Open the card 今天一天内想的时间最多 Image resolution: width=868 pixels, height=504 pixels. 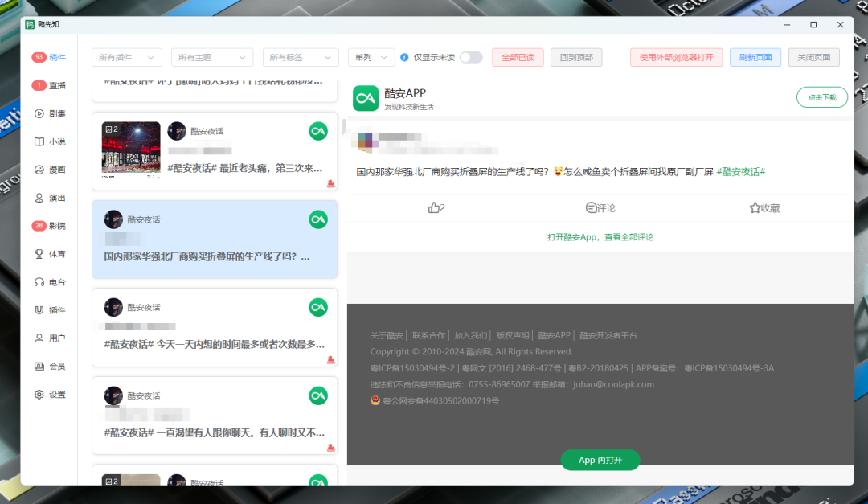point(215,327)
